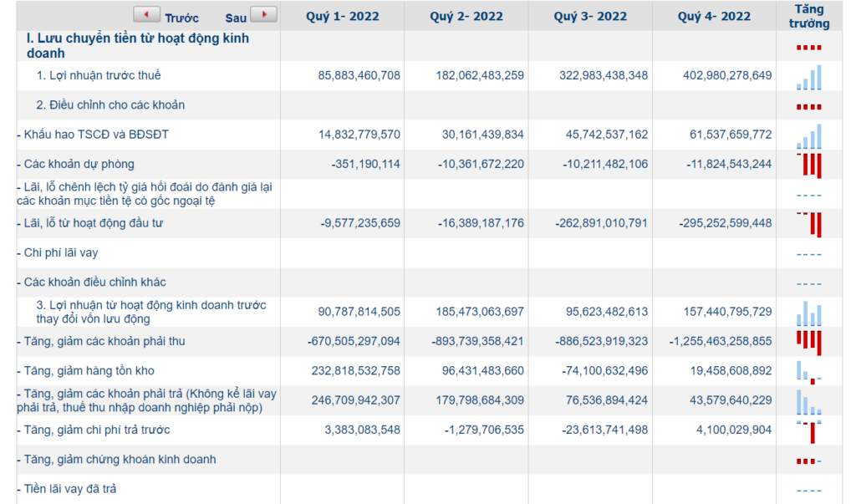View sparkline for Tăng, giảm hàng tồn kho
Screen dimensions: 856x504
point(808,372)
